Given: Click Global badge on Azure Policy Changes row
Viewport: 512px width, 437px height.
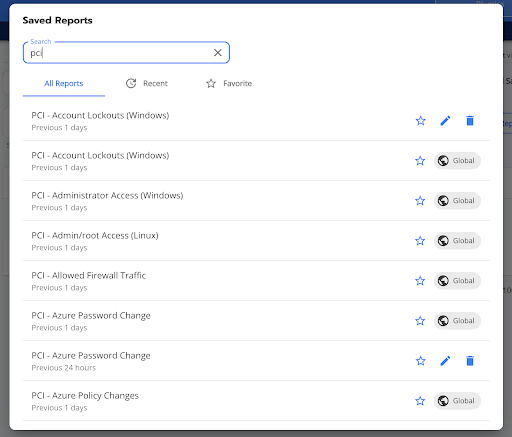Looking at the screenshot, I should (457, 401).
